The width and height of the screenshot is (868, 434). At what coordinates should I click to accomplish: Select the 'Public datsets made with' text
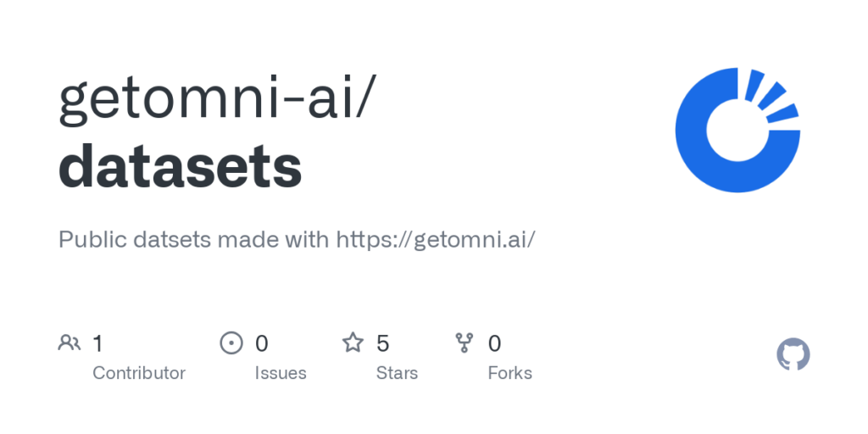point(193,240)
